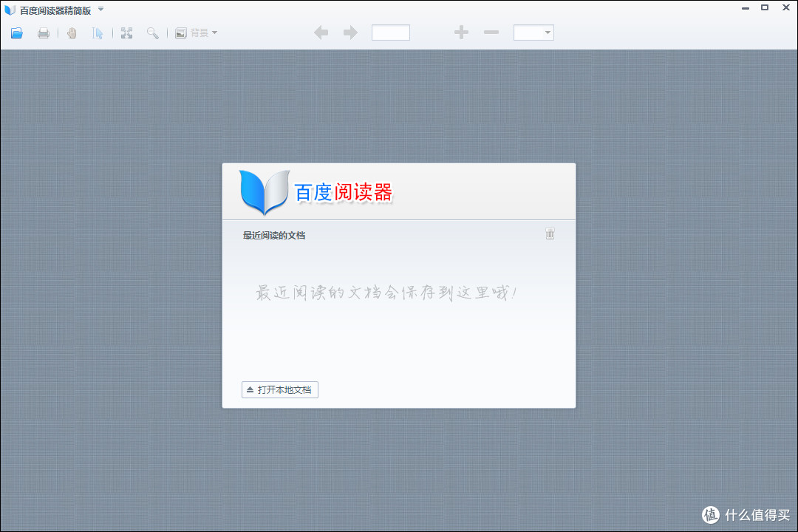Clear recent documents with trash icon
Viewport: 798px width, 532px height.
(550, 233)
